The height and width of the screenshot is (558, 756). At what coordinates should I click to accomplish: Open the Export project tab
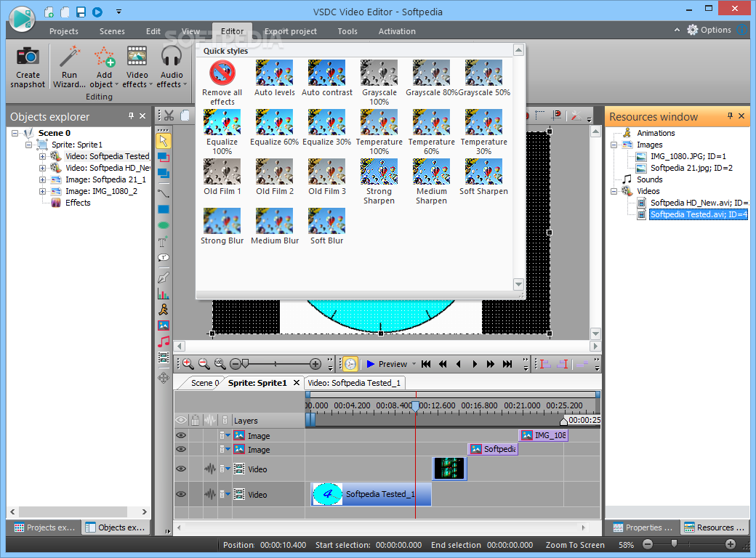(x=291, y=31)
